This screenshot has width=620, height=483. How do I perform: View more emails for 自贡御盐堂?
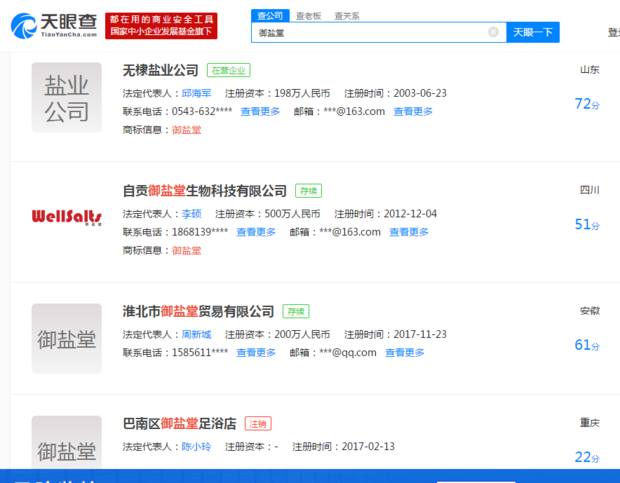pyautogui.click(x=409, y=232)
